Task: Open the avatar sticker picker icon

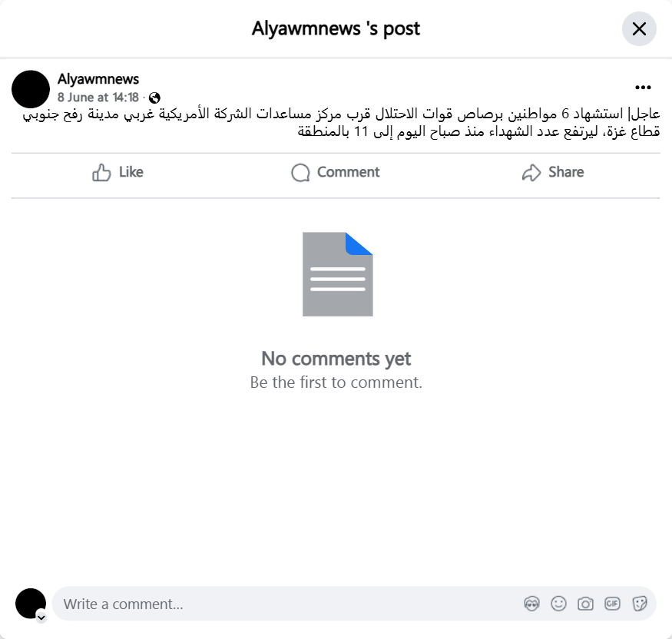Action: 532,604
